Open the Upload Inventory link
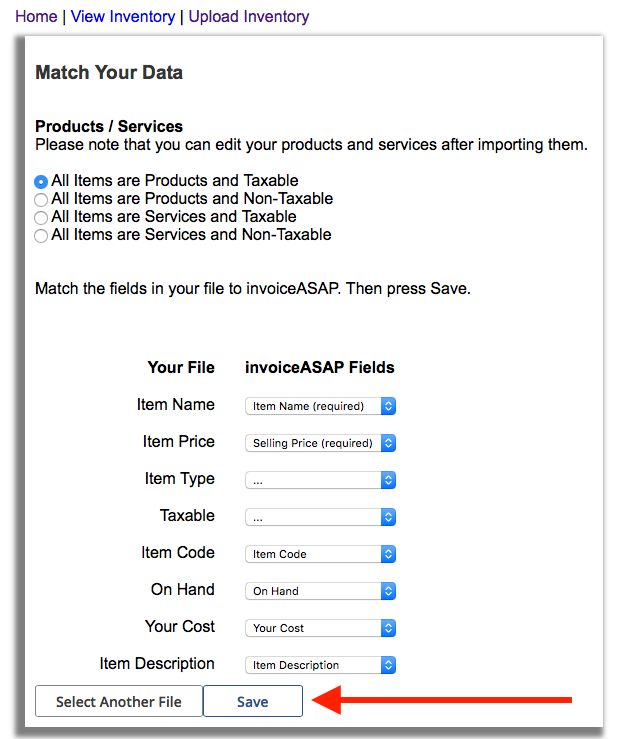 pyautogui.click(x=249, y=17)
